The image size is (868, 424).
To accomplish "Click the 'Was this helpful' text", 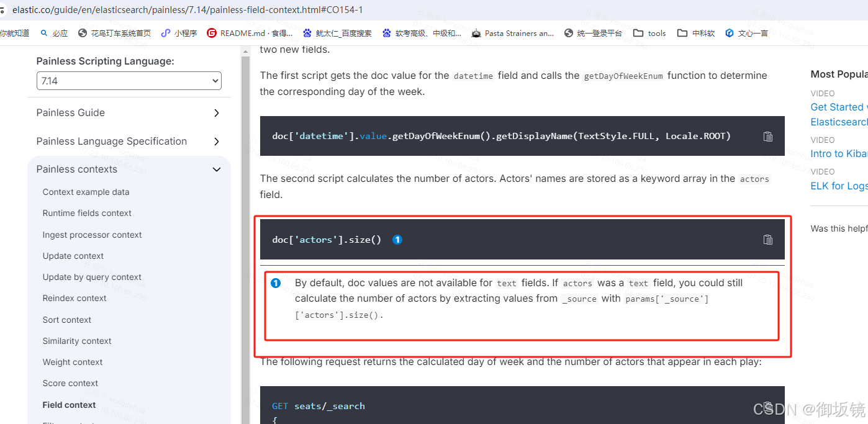I will click(x=839, y=229).
